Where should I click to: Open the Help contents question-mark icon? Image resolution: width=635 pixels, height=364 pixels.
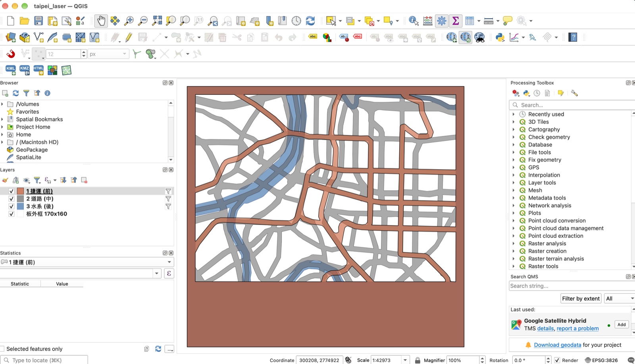(573, 37)
